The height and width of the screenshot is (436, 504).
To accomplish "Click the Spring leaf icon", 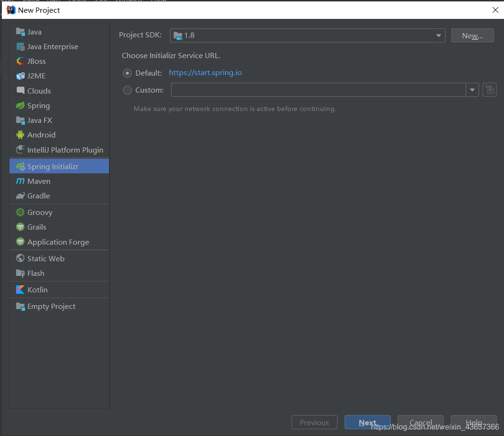I will 20,105.
